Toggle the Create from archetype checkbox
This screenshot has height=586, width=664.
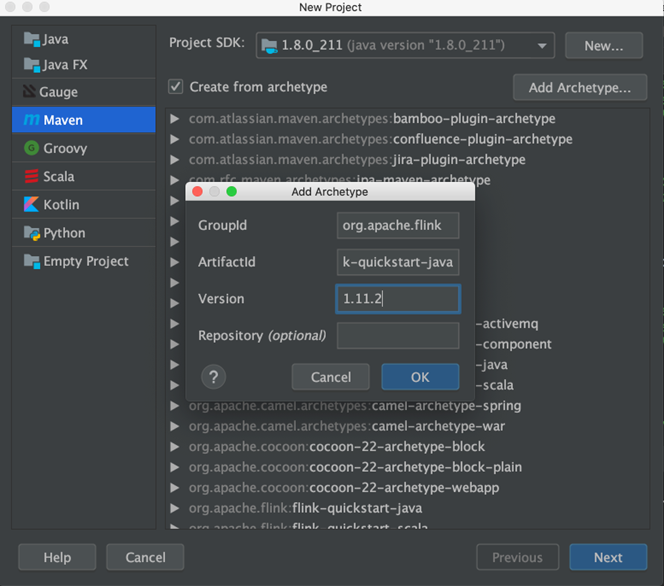click(176, 87)
